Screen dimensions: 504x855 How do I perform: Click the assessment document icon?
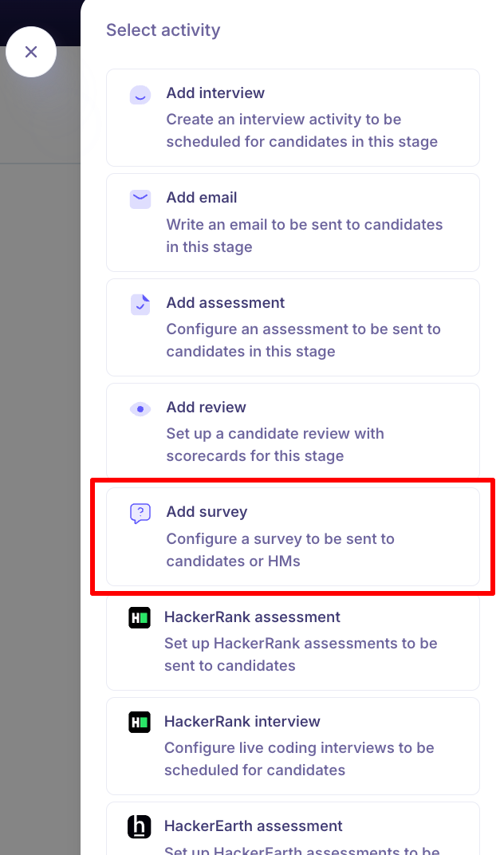pyautogui.click(x=140, y=304)
